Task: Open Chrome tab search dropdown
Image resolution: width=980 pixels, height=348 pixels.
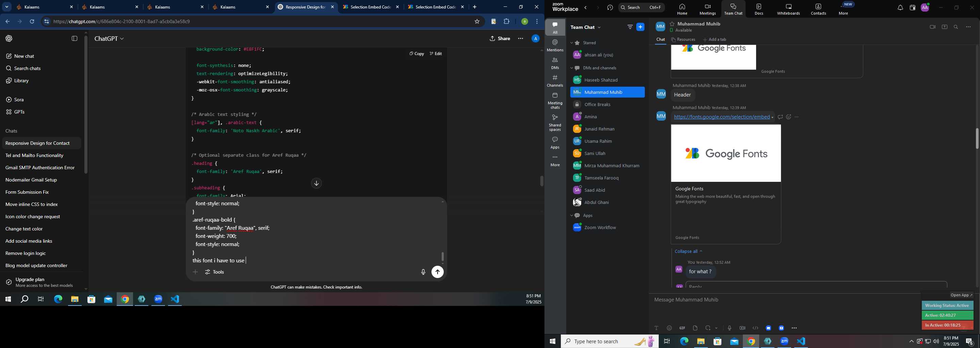Action: [x=7, y=7]
